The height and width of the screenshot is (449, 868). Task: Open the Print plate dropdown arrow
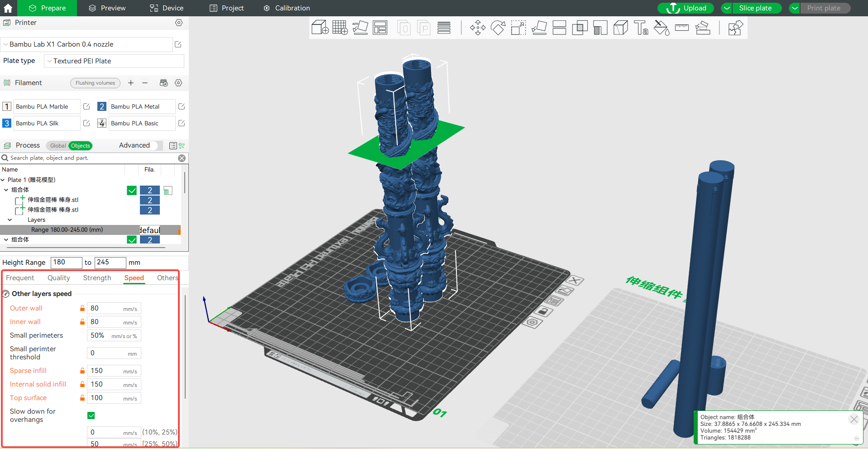pyautogui.click(x=795, y=8)
